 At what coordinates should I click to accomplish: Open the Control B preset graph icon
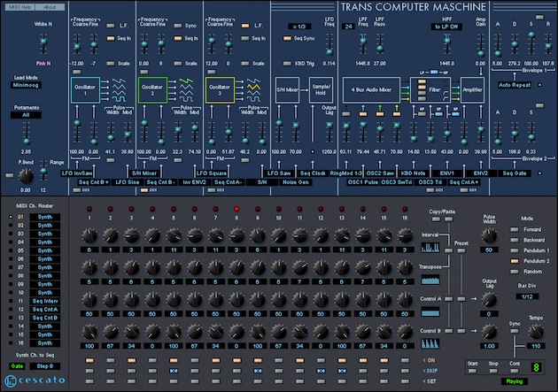click(x=430, y=343)
